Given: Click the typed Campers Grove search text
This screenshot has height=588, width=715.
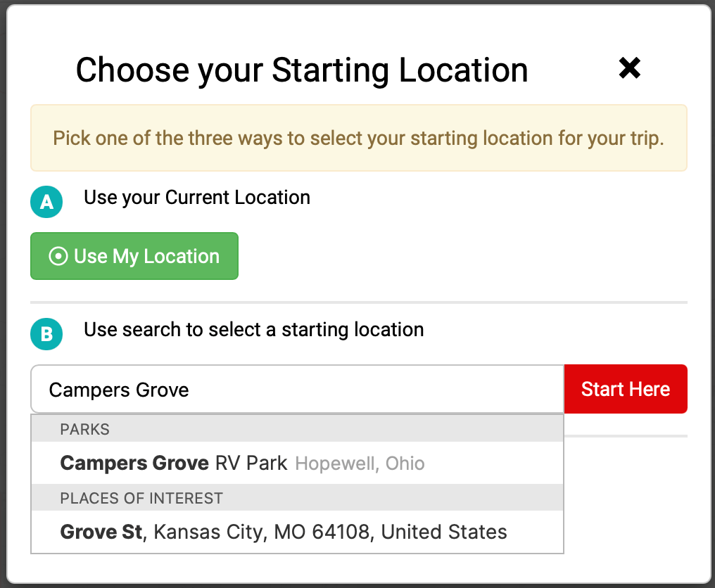Looking at the screenshot, I should [119, 390].
